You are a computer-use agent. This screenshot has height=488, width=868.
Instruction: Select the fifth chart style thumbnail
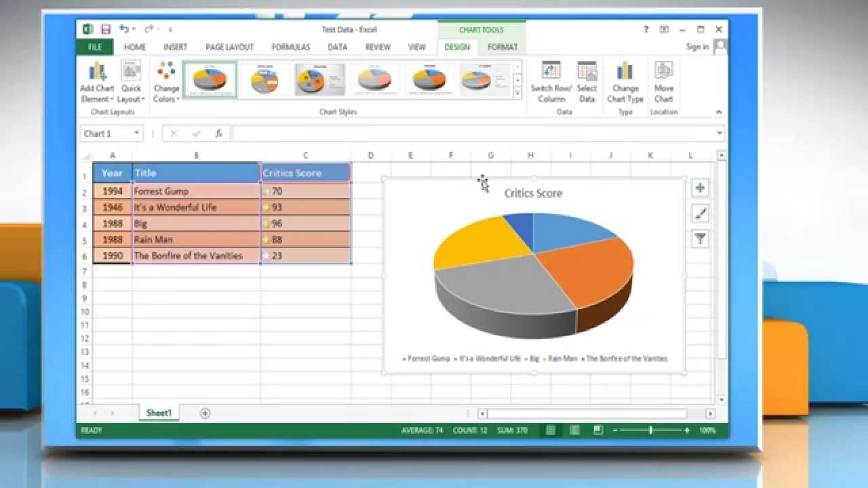(430, 79)
